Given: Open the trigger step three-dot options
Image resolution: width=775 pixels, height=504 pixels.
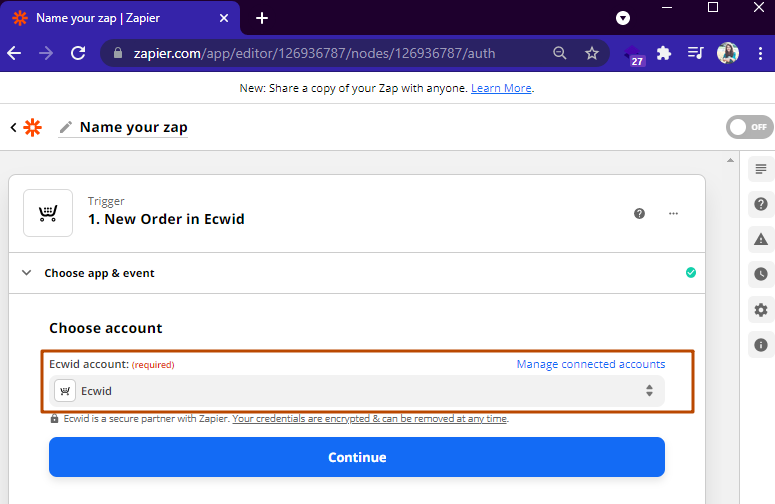Looking at the screenshot, I should tap(673, 213).
